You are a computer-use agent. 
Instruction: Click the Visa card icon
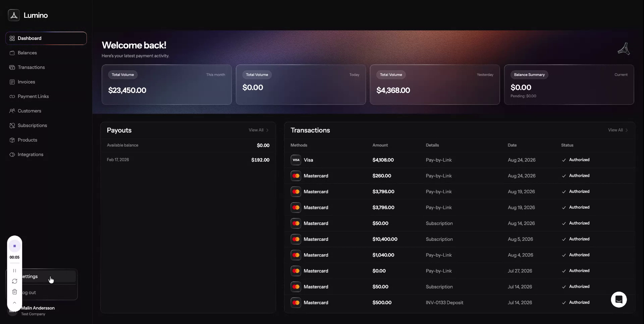tap(296, 160)
